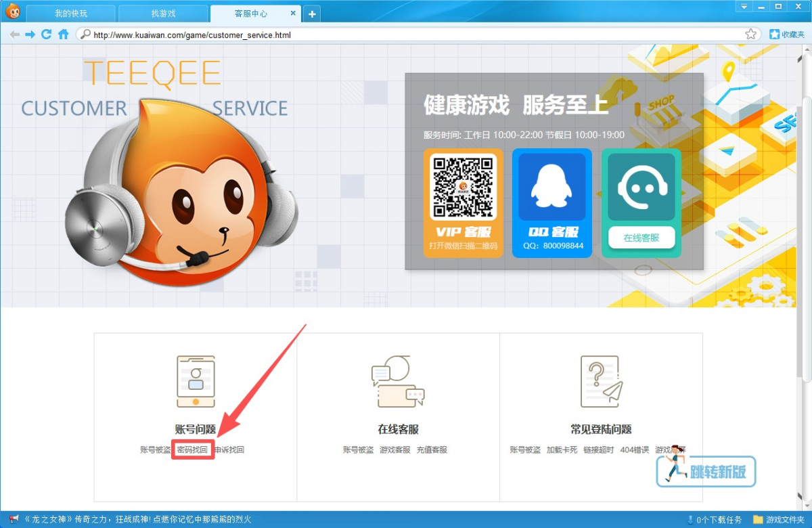The image size is (812, 528).
Task: Open the title bar dropdown menu arrow
Action: (744, 6)
